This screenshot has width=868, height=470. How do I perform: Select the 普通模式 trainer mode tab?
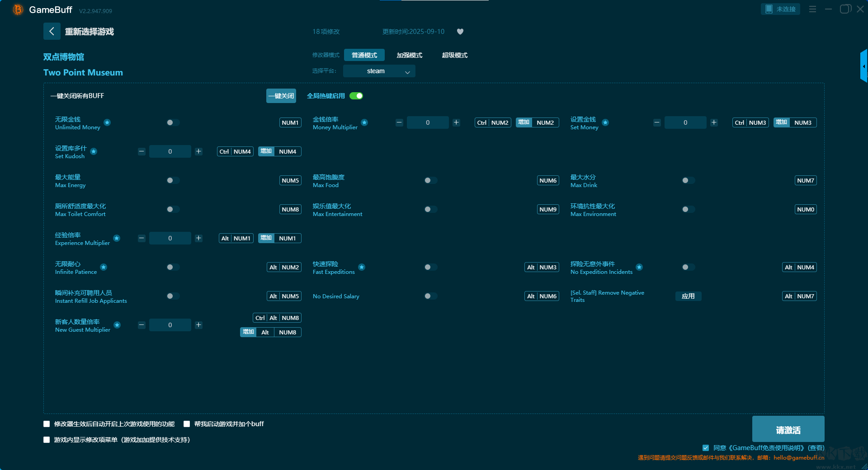click(x=364, y=55)
